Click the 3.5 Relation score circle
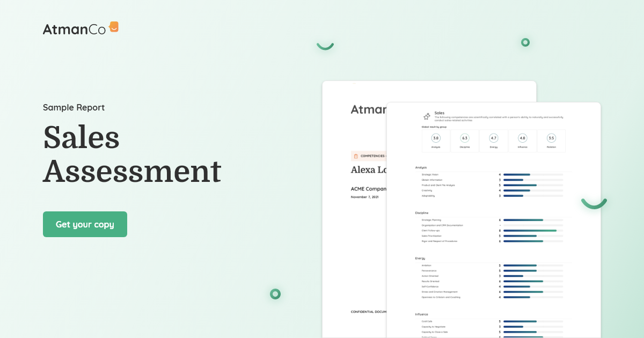The width and height of the screenshot is (644, 338). pos(551,138)
